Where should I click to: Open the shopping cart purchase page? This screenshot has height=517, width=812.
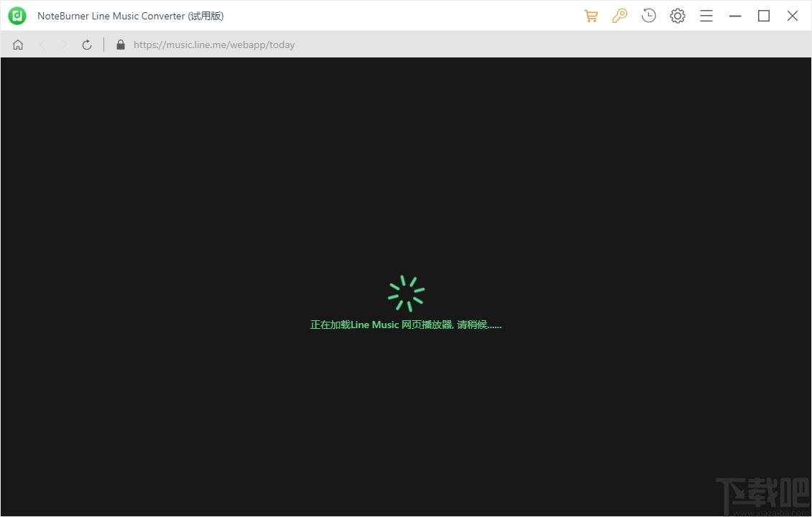(x=591, y=15)
